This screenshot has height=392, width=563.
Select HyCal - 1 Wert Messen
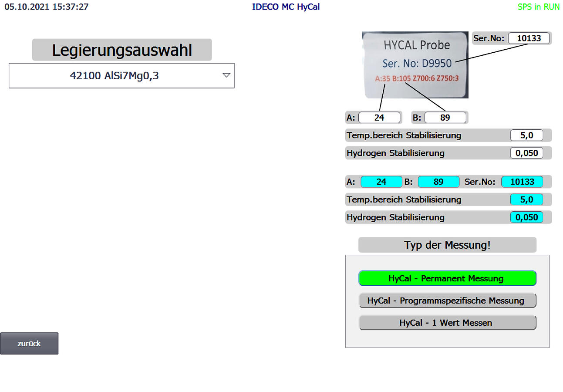(x=447, y=323)
